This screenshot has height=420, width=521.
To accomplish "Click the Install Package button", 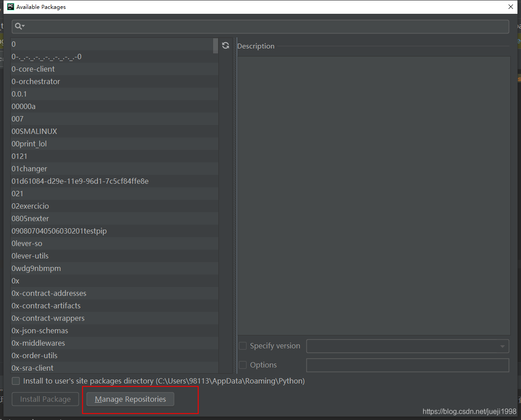I will [x=45, y=399].
